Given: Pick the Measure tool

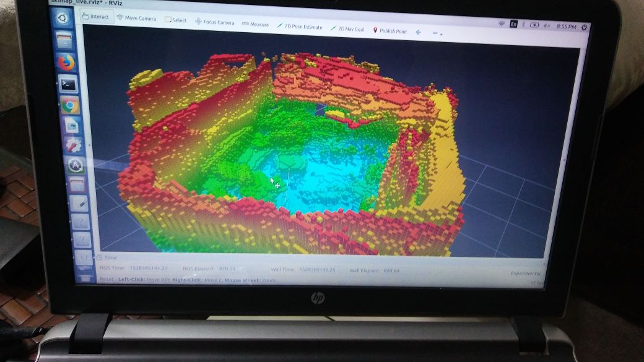Looking at the screenshot, I should pos(255,24).
